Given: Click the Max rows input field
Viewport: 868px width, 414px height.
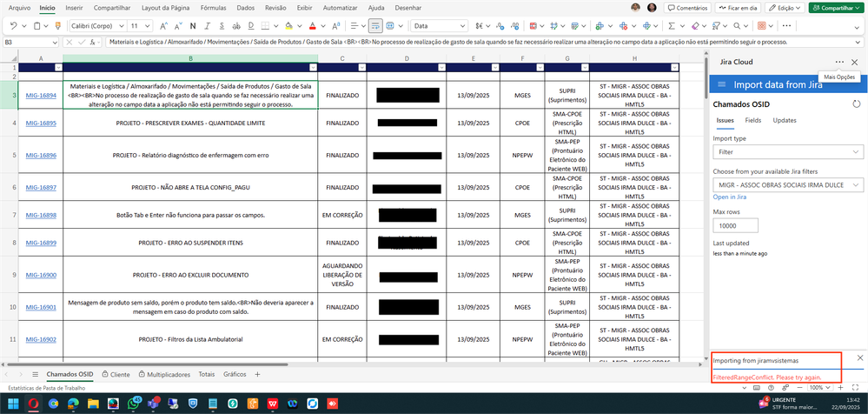Looking at the screenshot, I should (735, 225).
